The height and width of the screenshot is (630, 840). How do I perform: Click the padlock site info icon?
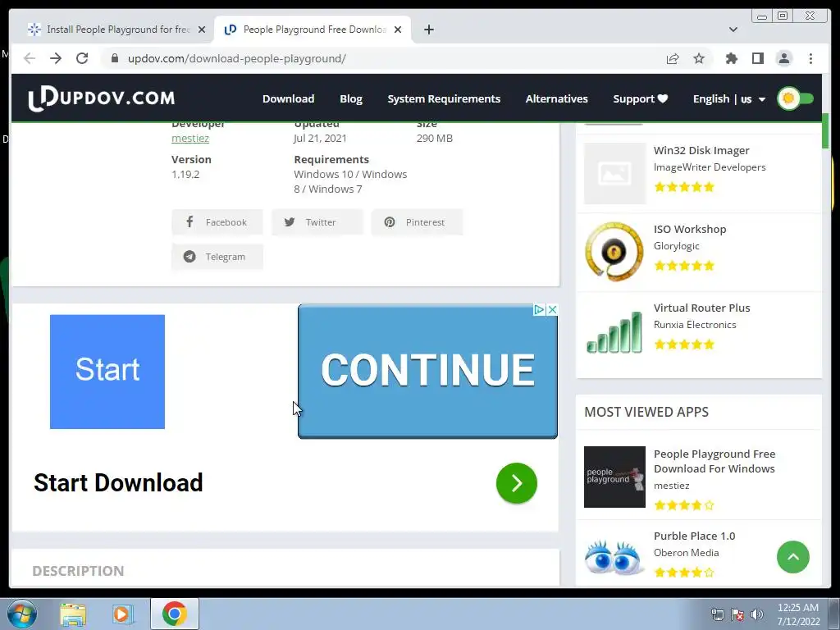[114, 58]
